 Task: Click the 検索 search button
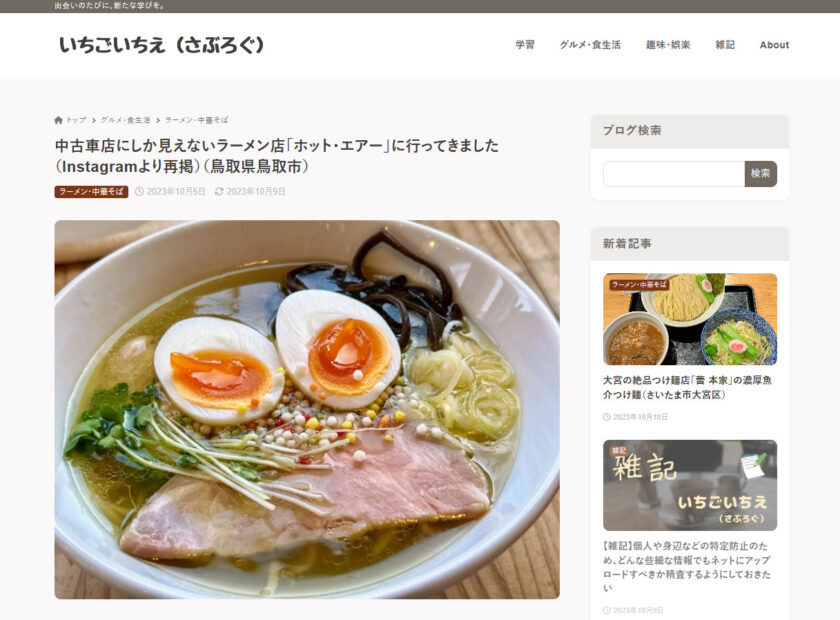tap(761, 174)
